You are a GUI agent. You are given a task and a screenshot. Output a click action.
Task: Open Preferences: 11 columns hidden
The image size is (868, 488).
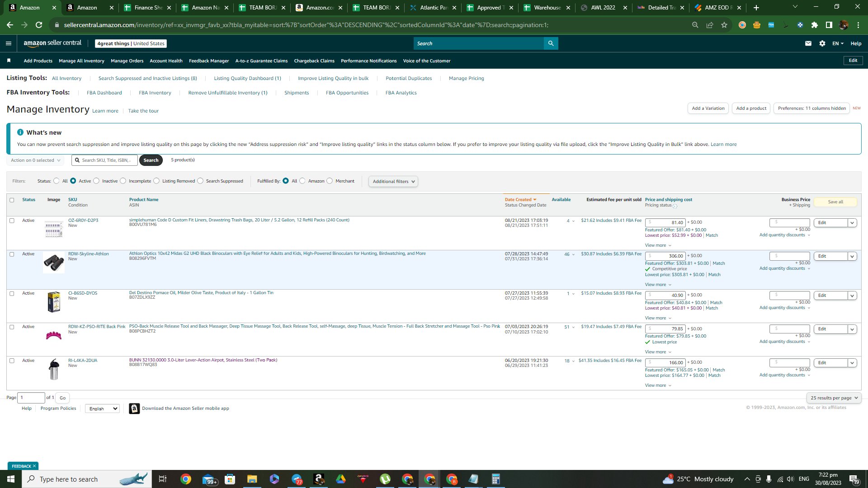coord(811,108)
